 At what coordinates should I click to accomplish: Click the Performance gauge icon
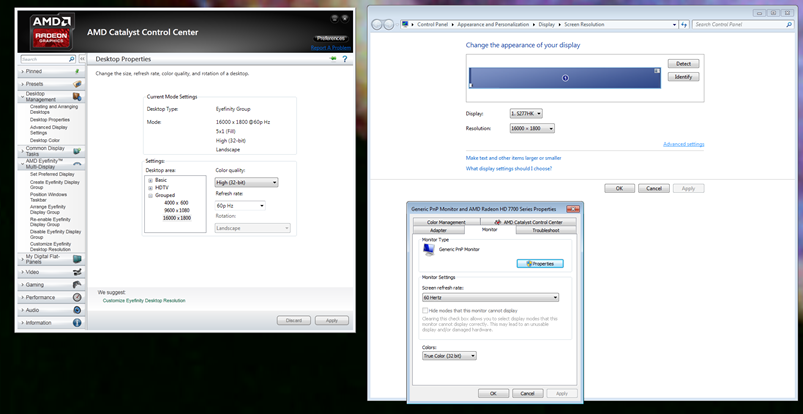[x=77, y=297]
